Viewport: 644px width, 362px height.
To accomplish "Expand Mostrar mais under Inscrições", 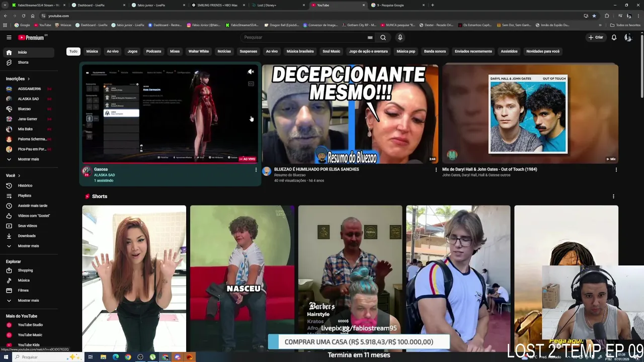I will tap(28, 159).
